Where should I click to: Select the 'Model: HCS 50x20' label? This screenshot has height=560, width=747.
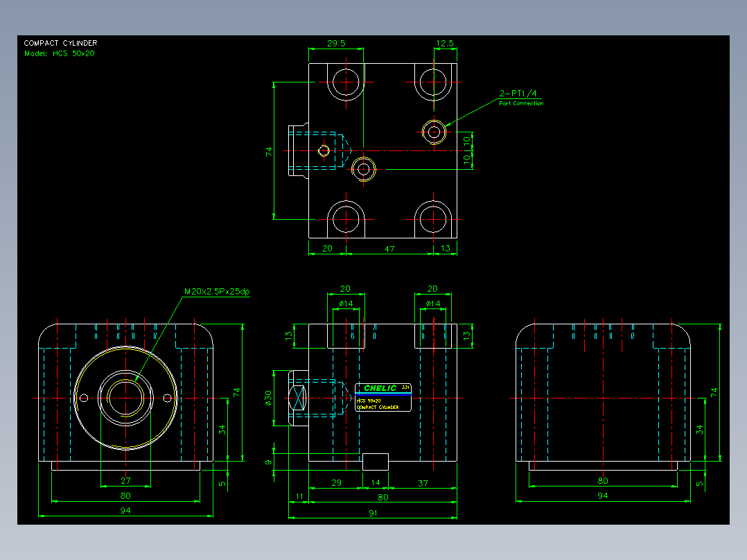point(60,53)
